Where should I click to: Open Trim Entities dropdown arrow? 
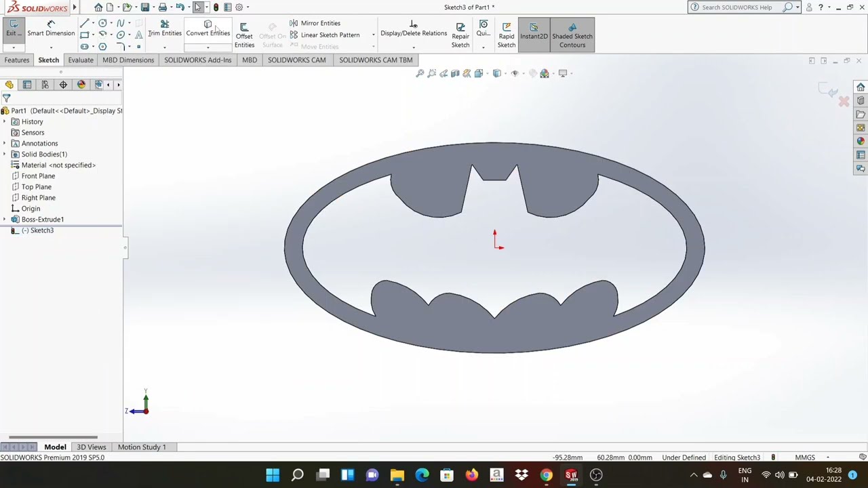click(x=165, y=47)
